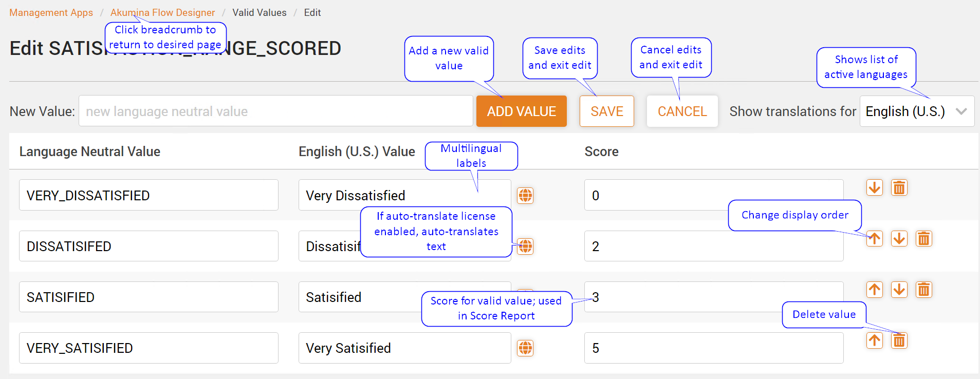The width and height of the screenshot is (980, 379).
Task: Auto-translate the Very Dissatisfied value via globe icon
Action: click(525, 195)
